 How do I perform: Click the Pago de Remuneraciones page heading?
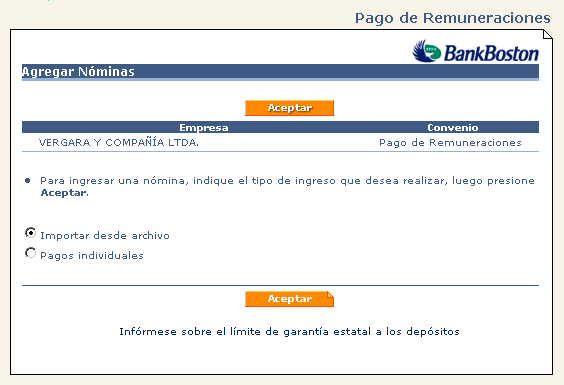point(452,18)
